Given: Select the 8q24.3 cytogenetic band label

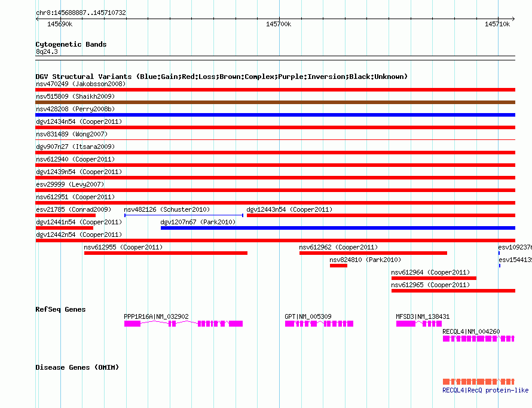Looking at the screenshot, I should pos(47,51).
